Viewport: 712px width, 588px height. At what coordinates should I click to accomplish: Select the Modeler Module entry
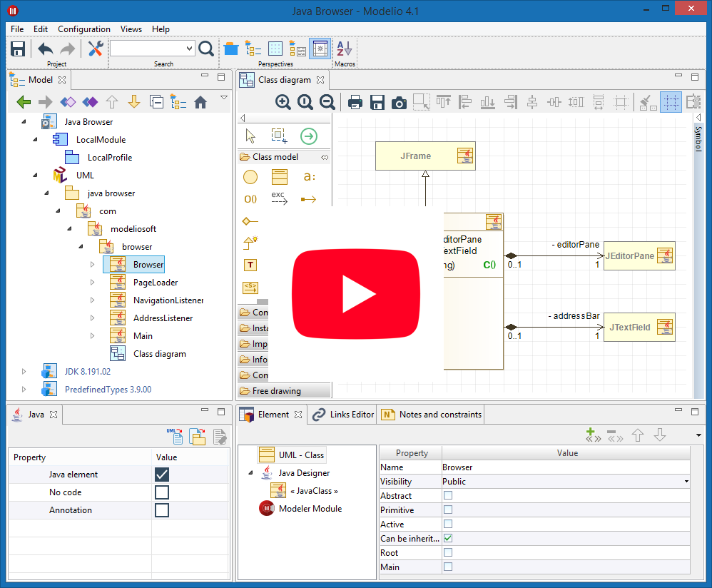tap(300, 509)
